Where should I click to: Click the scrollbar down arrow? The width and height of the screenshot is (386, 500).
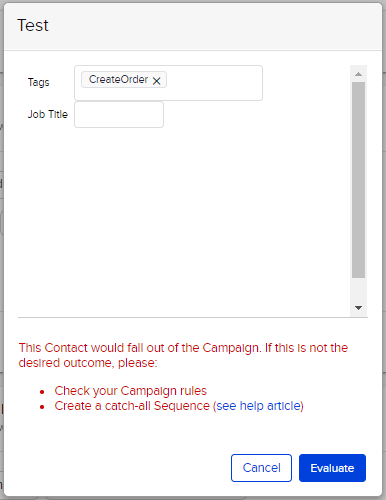click(358, 308)
